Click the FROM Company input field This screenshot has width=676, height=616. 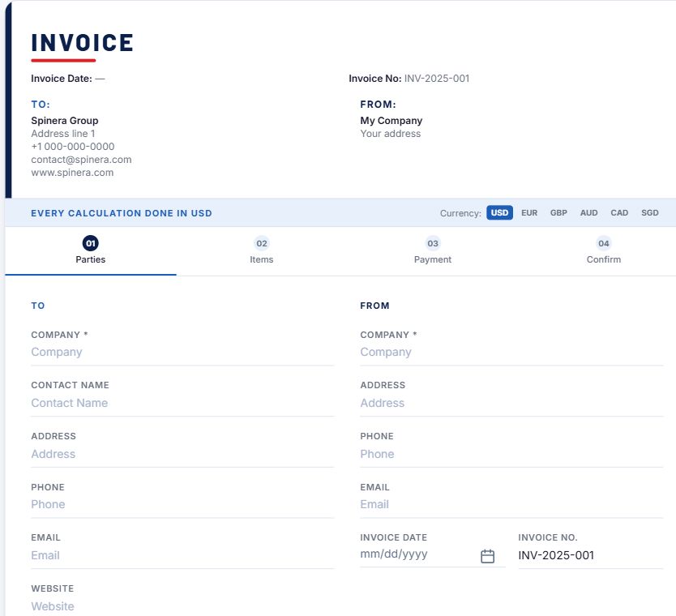(511, 353)
